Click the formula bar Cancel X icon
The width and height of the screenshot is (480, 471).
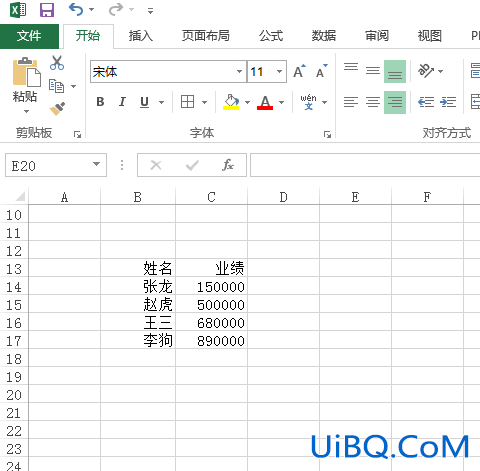156,165
